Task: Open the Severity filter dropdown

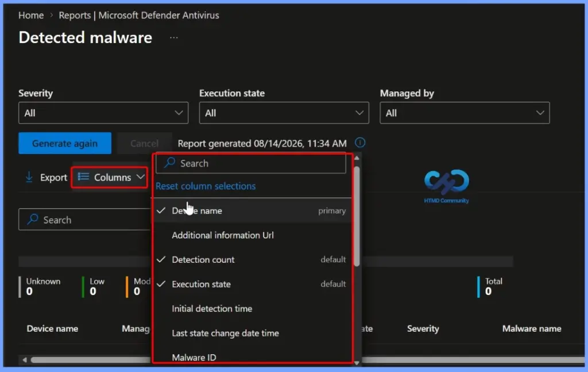Action: tap(103, 113)
